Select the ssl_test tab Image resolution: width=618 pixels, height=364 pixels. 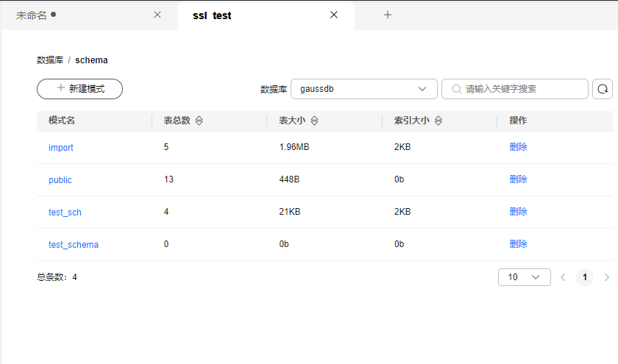coord(212,15)
